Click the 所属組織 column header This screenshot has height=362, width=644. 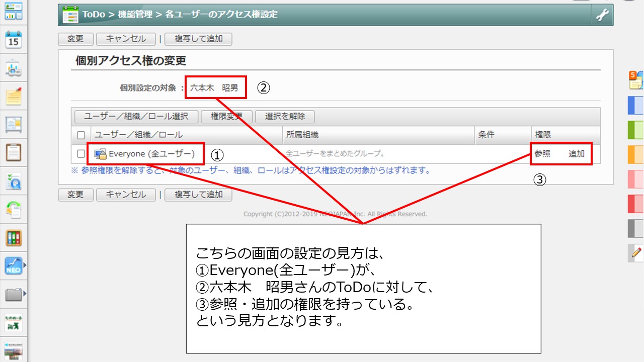(x=302, y=135)
